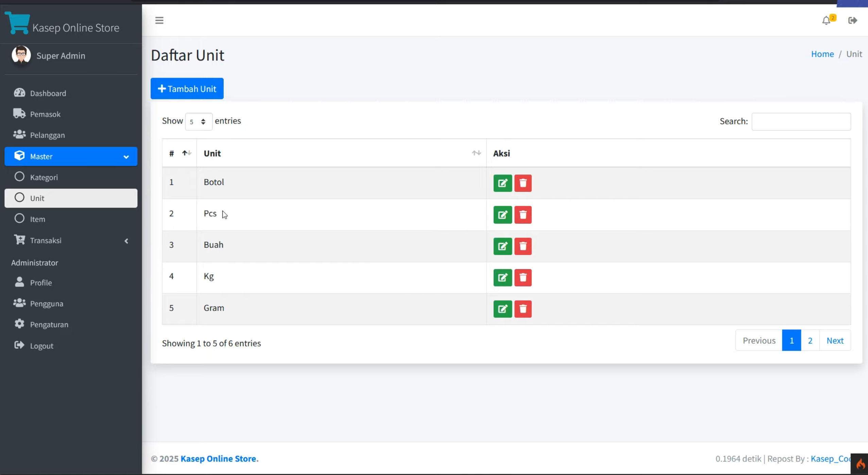
Task: Click the shopping cart logo icon
Action: [17, 23]
